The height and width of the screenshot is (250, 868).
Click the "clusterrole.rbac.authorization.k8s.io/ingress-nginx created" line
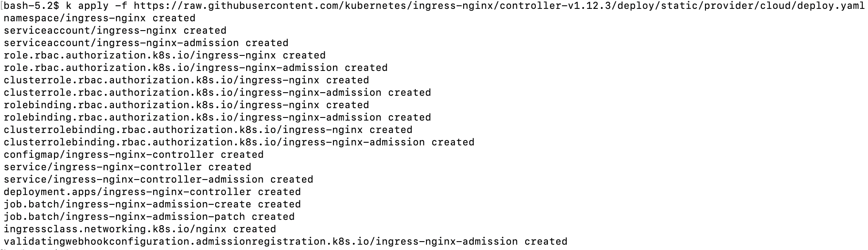186,80
